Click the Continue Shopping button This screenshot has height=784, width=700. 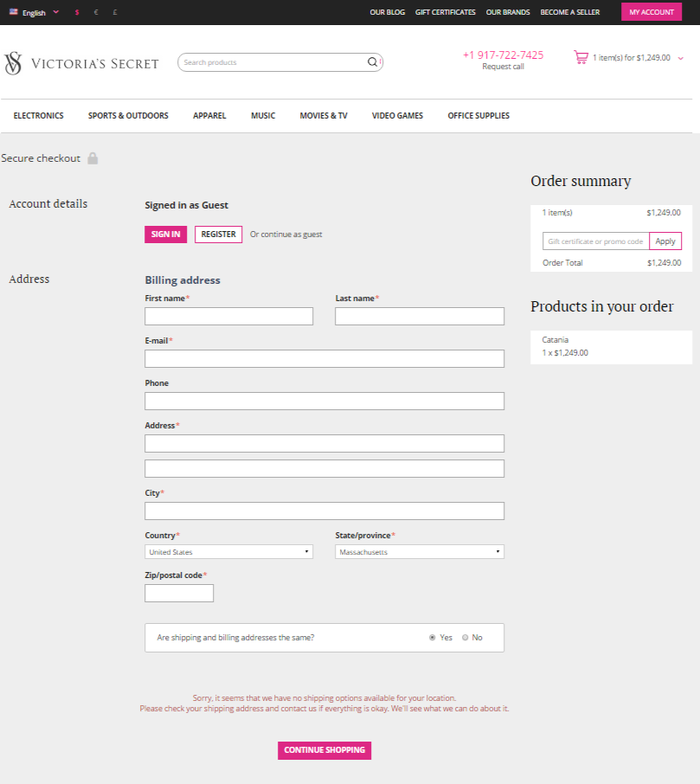(324, 750)
